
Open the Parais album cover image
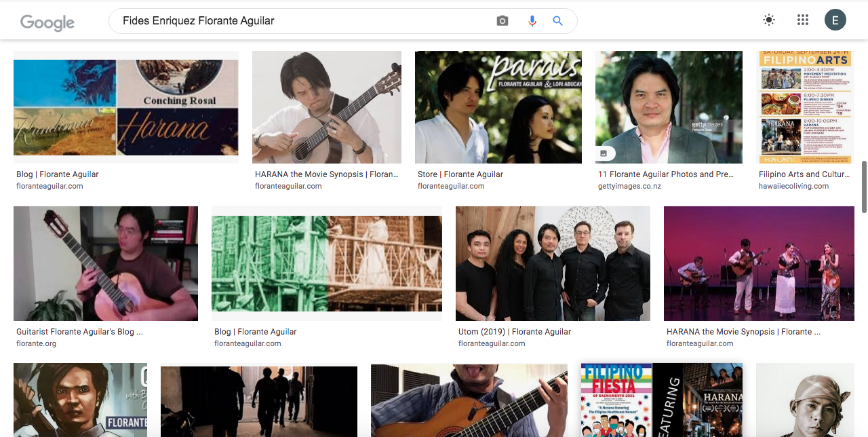tap(498, 107)
